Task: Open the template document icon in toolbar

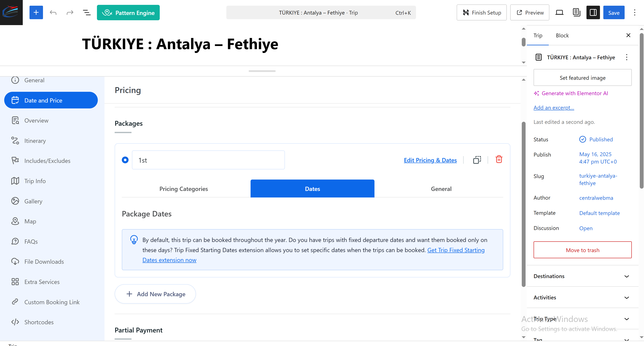Action: tap(577, 12)
